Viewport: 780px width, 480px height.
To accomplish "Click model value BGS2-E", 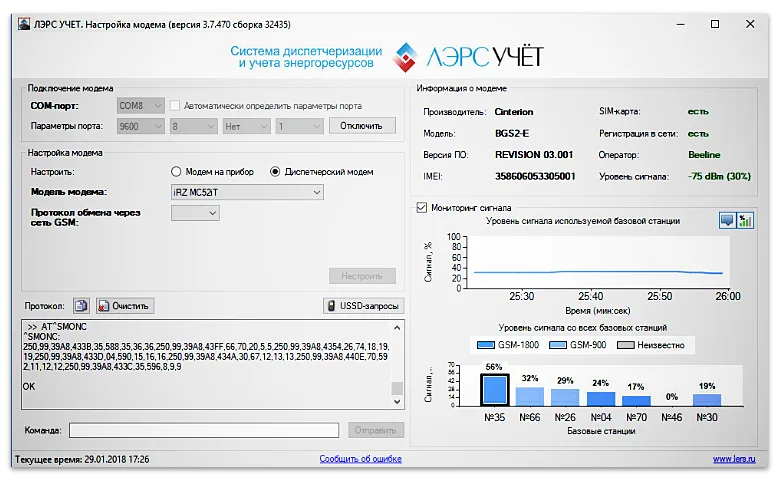I will [512, 133].
